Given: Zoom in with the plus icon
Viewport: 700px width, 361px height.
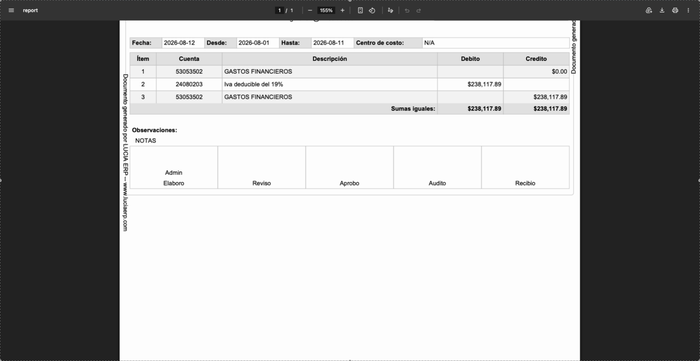Looking at the screenshot, I should [342, 10].
